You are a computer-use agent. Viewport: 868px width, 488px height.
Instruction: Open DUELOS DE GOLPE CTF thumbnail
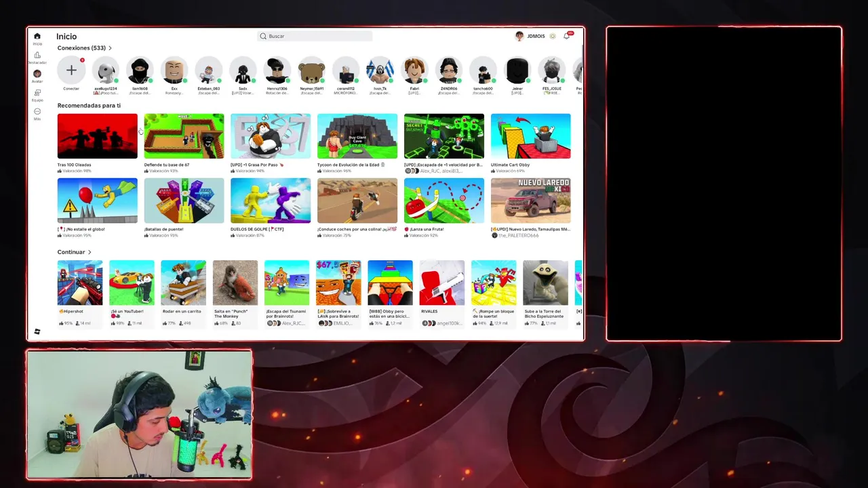(x=271, y=201)
